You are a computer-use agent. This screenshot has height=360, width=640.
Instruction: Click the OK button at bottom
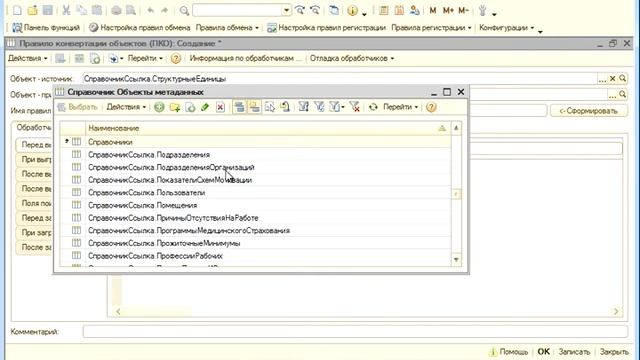click(543, 351)
